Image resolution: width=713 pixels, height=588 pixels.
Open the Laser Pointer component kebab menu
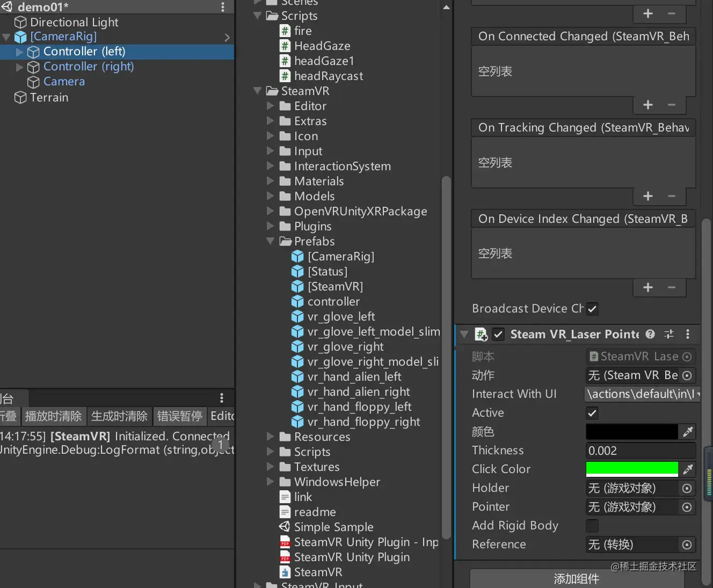[x=688, y=334]
